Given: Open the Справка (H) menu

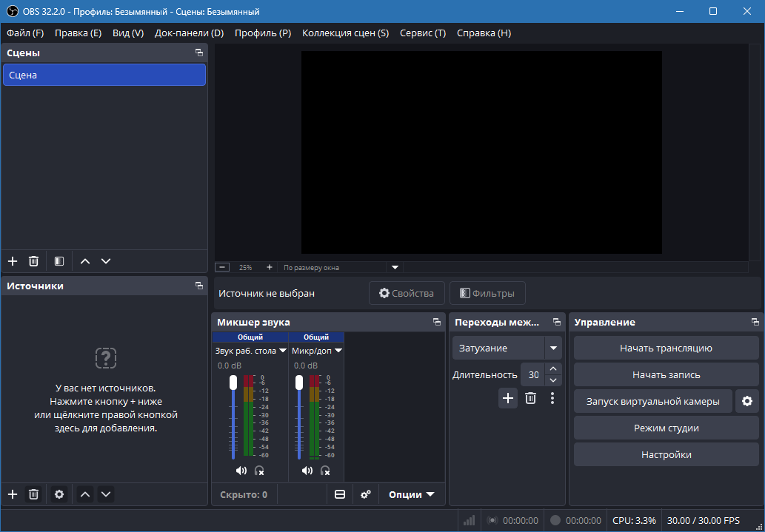Looking at the screenshot, I should tap(484, 33).
